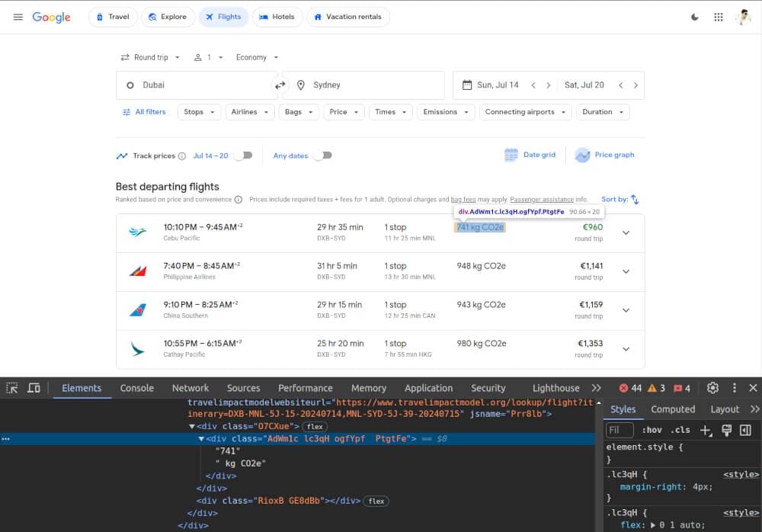Expand the Cebu Pacific flight details chevron
The image size is (762, 532).
pyautogui.click(x=626, y=232)
